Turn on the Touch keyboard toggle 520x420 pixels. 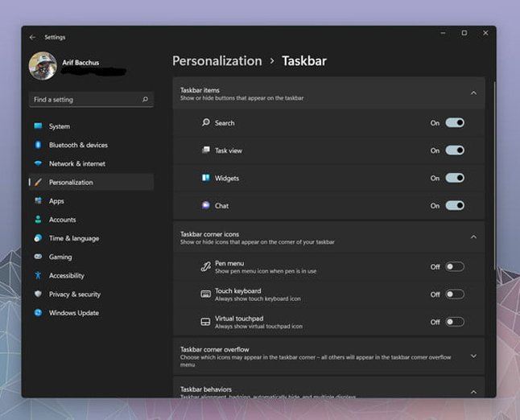pos(455,294)
